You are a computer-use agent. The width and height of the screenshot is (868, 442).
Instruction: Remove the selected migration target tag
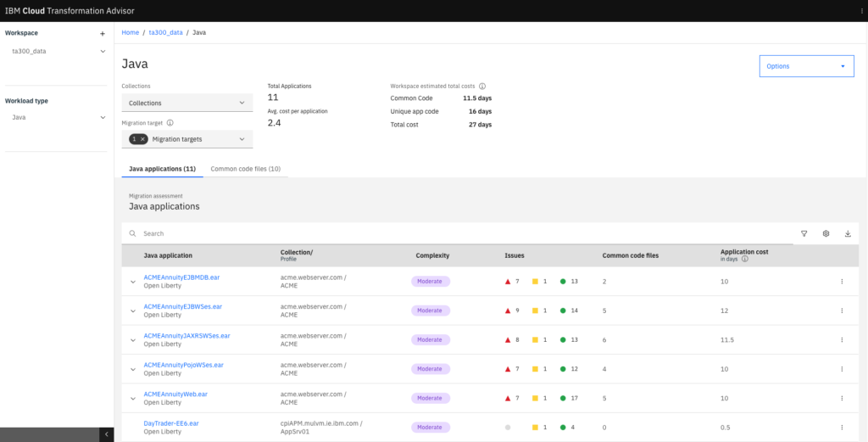[143, 139]
